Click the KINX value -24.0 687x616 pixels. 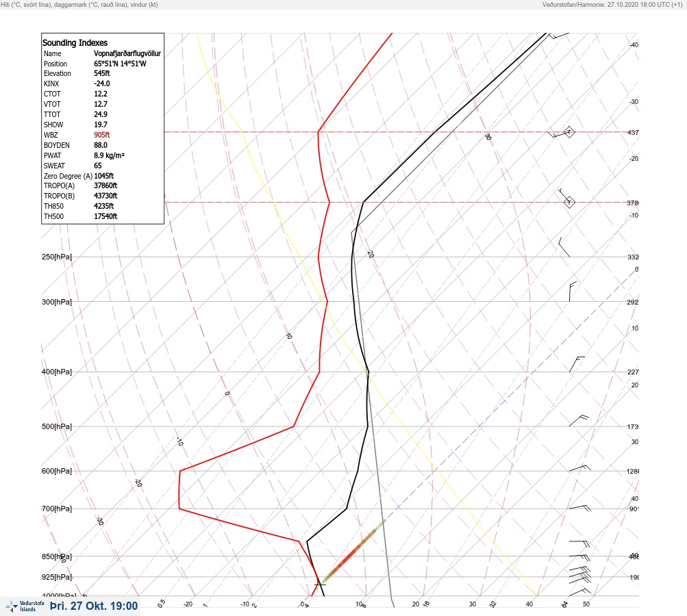101,84
